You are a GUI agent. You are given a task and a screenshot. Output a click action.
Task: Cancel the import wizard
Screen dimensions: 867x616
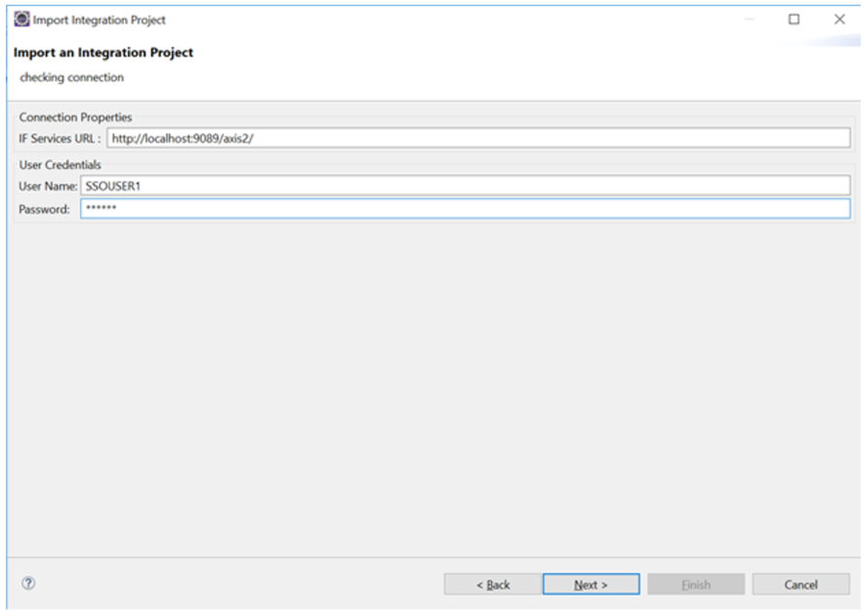click(x=800, y=585)
